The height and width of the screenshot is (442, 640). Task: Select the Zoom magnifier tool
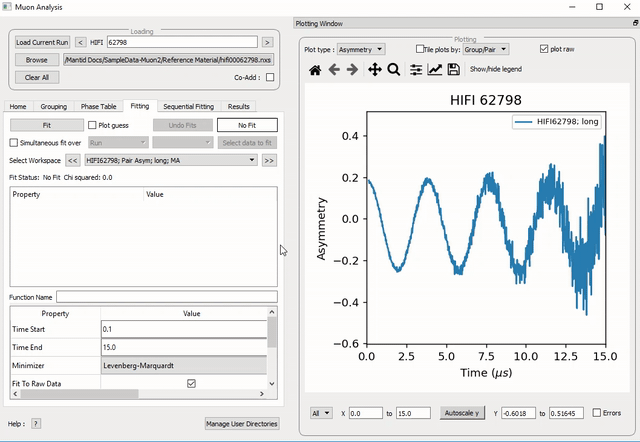(394, 70)
